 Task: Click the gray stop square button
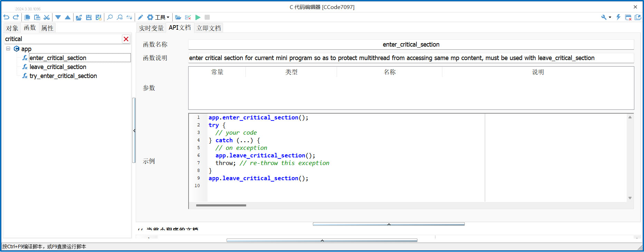(207, 17)
